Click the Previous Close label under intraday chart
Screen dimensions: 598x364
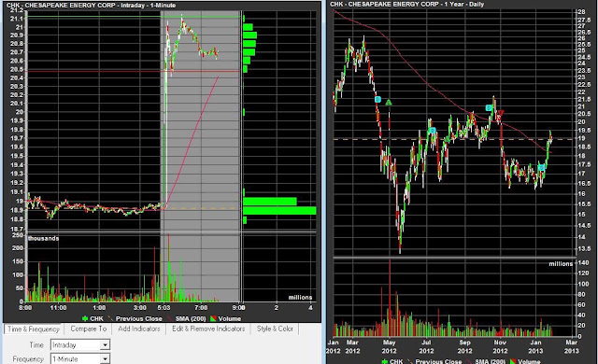click(139, 318)
